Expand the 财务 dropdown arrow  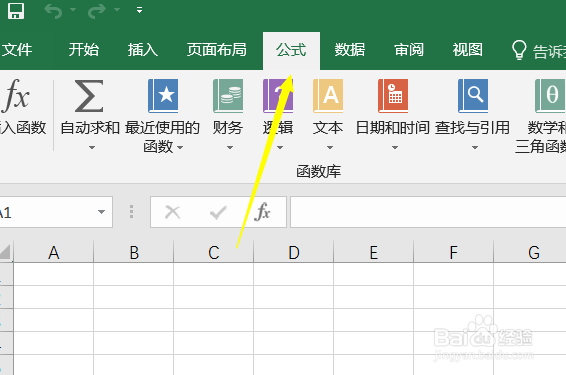(230, 147)
